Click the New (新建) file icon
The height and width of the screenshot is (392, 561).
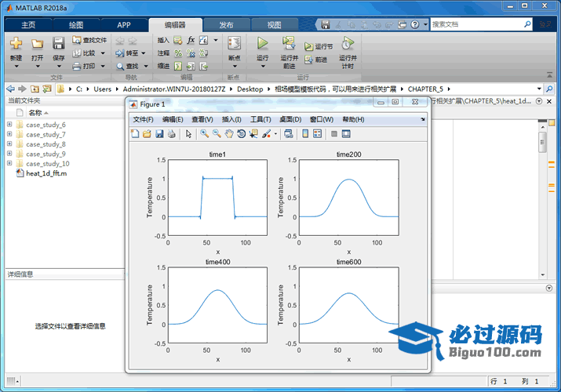16,44
